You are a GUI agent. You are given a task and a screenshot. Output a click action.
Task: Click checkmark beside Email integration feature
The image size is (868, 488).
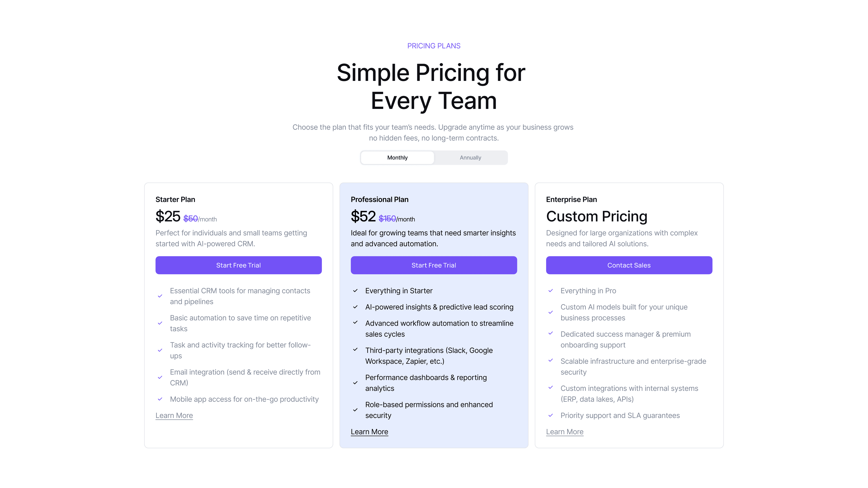tap(160, 377)
